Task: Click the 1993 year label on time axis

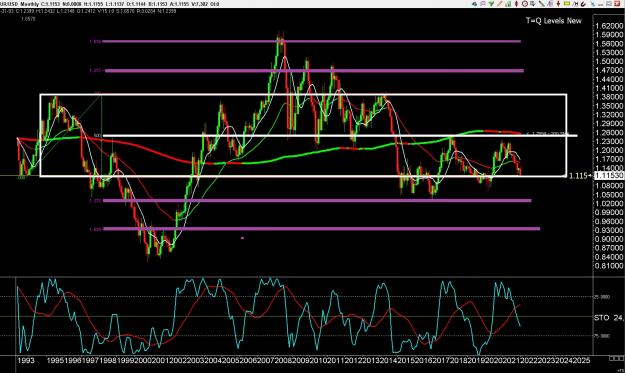Action: 26,361
